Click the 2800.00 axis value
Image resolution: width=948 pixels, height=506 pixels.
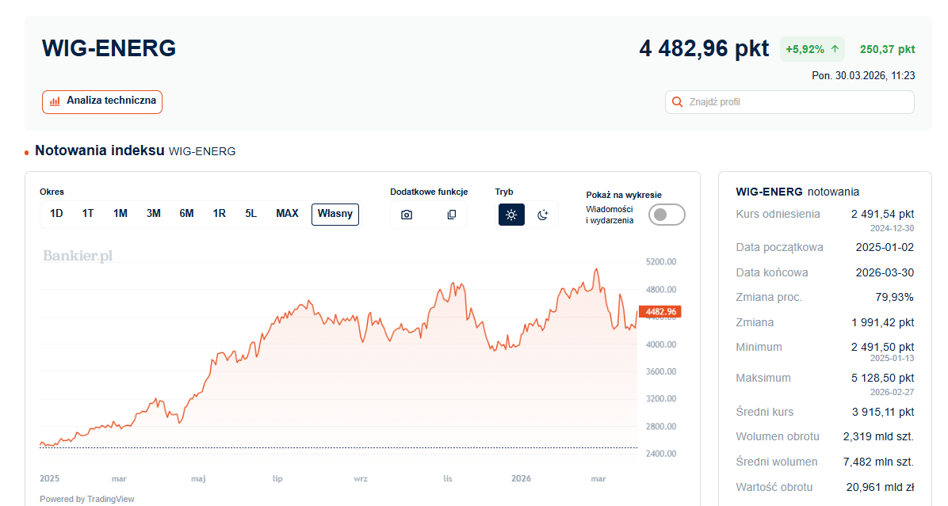[661, 426]
